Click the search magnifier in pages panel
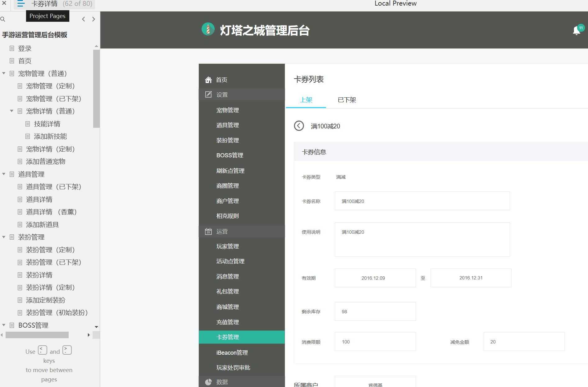Screen dimensions: 588x387 point(3,19)
